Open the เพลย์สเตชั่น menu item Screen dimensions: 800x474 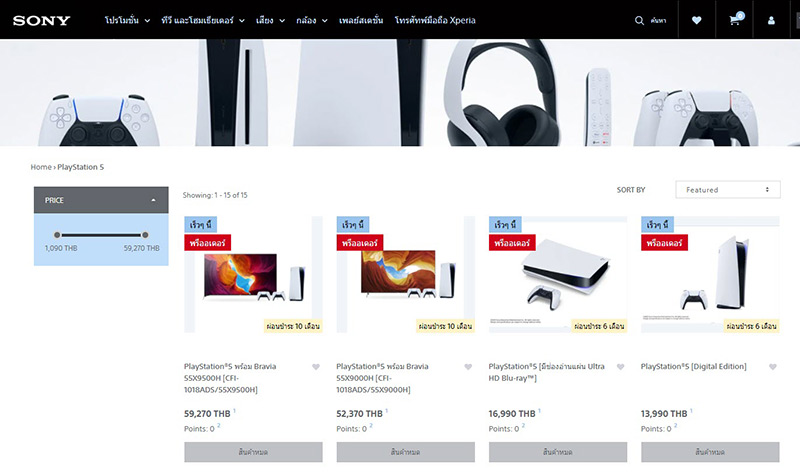(361, 20)
